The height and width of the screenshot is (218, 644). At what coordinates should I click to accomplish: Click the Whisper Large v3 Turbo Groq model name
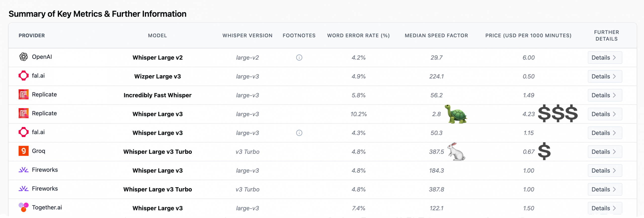[157, 152]
